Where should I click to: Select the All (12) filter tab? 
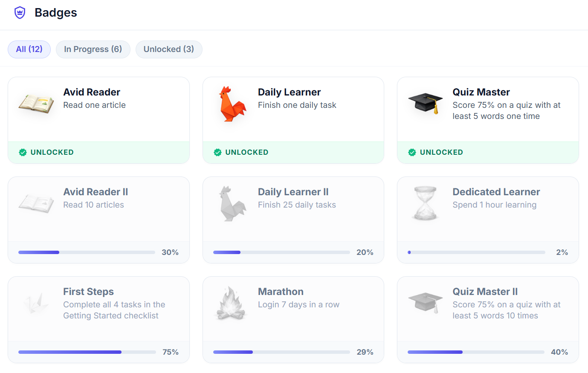(29, 49)
